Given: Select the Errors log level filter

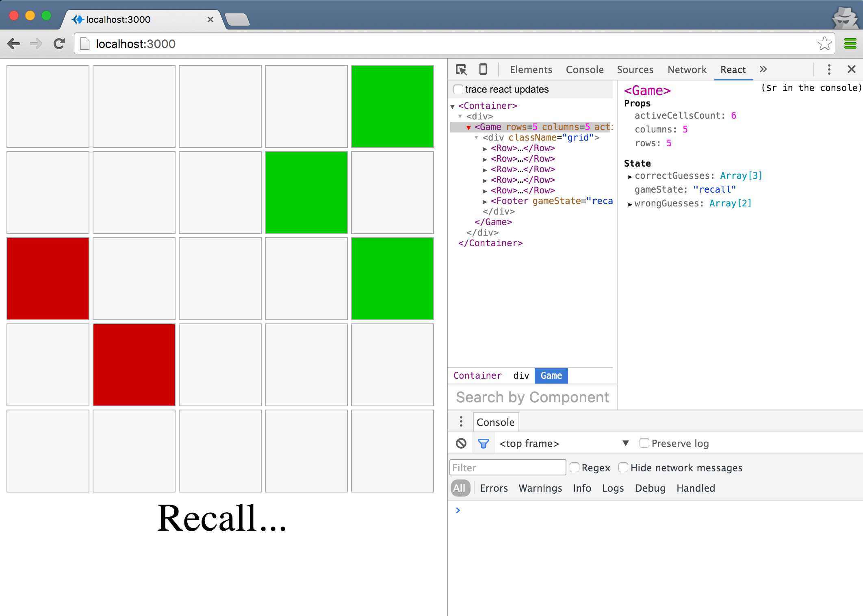Looking at the screenshot, I should click(x=494, y=488).
